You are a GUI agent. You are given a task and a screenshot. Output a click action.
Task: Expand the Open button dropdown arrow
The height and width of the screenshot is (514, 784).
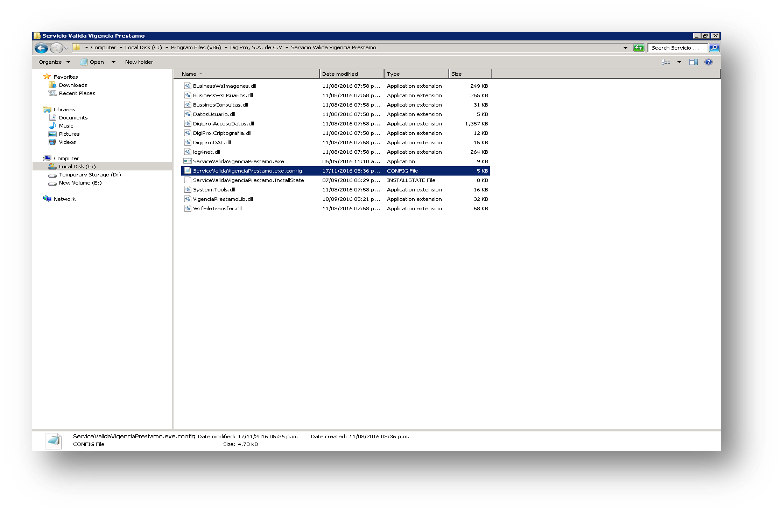[x=113, y=62]
